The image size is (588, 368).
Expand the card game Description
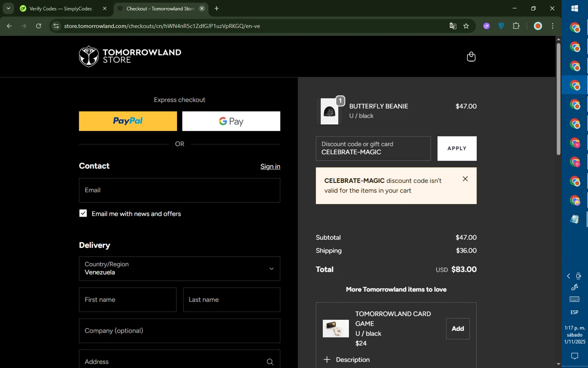coord(347,360)
